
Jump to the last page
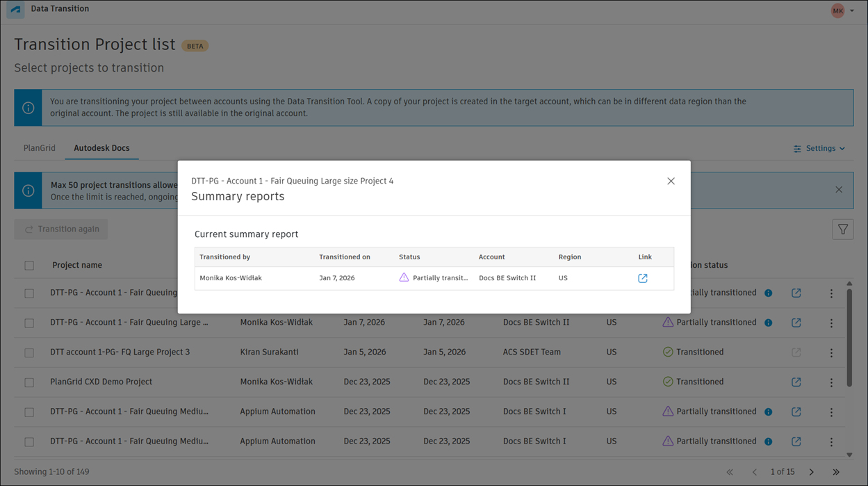836,472
